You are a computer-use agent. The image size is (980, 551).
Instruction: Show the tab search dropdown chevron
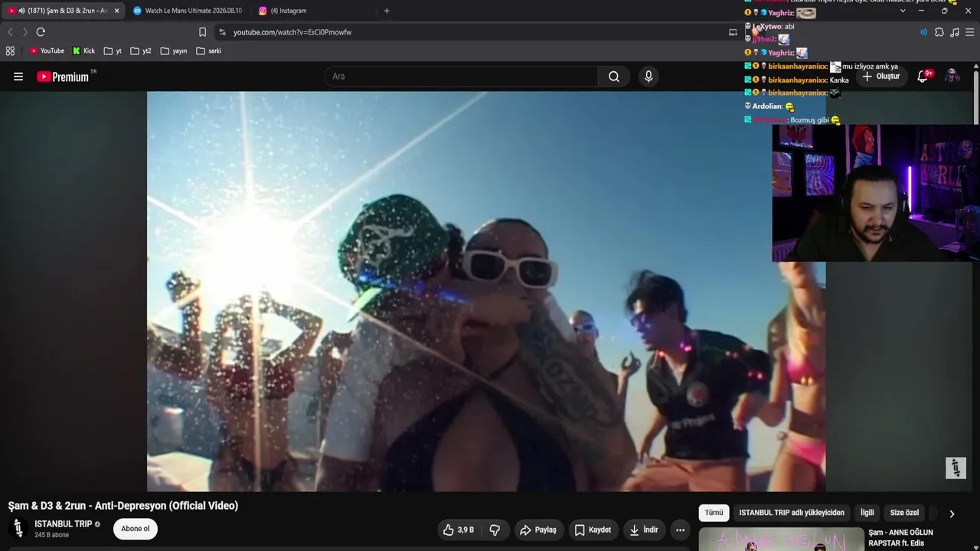903,11
